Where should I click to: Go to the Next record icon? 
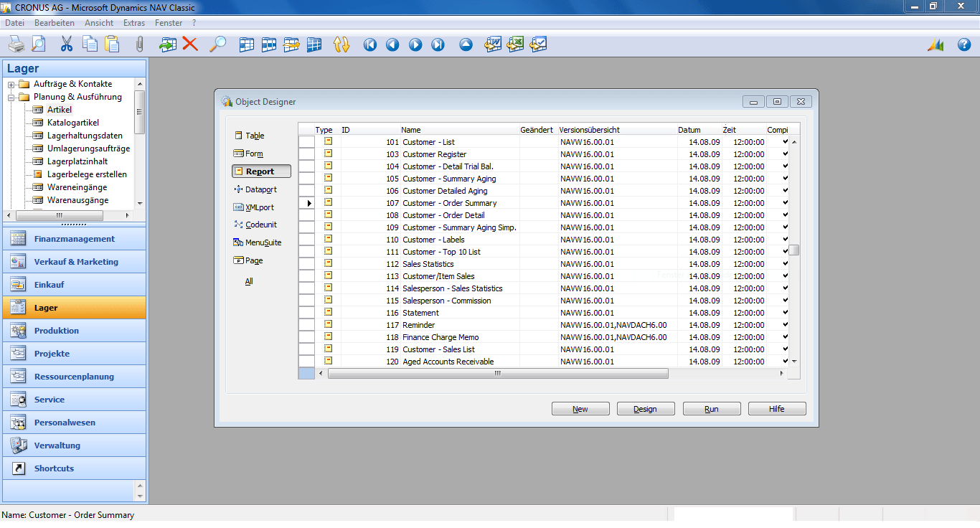[415, 44]
